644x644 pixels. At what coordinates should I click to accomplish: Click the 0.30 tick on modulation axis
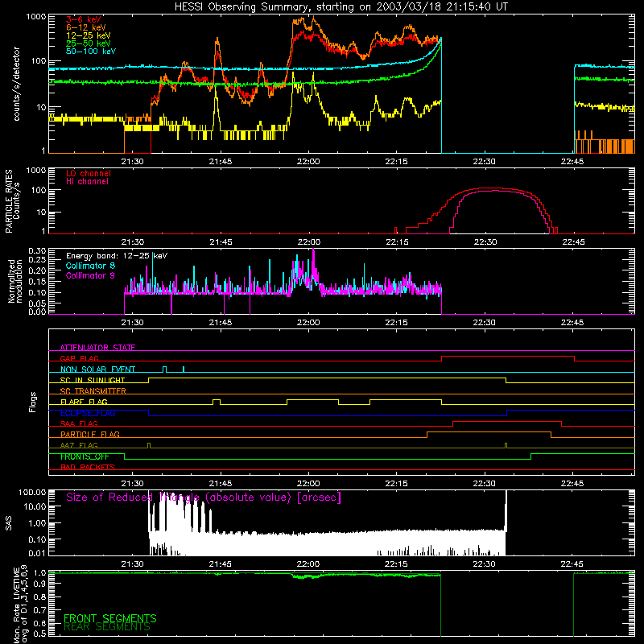coord(37,251)
